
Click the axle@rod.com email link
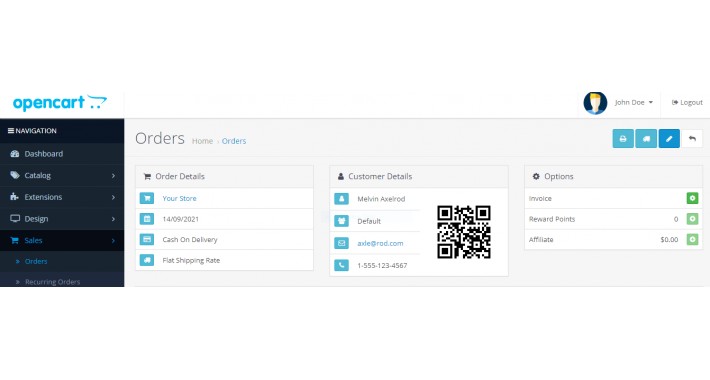(380, 243)
